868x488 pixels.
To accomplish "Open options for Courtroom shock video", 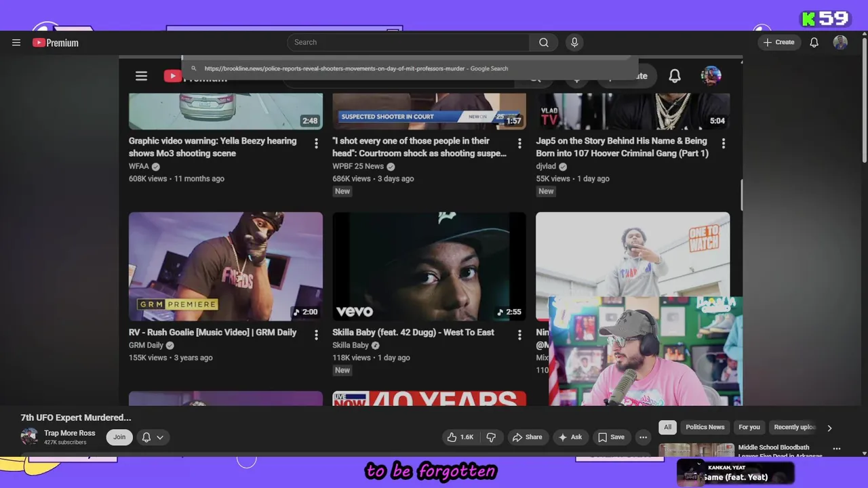I will tap(519, 143).
